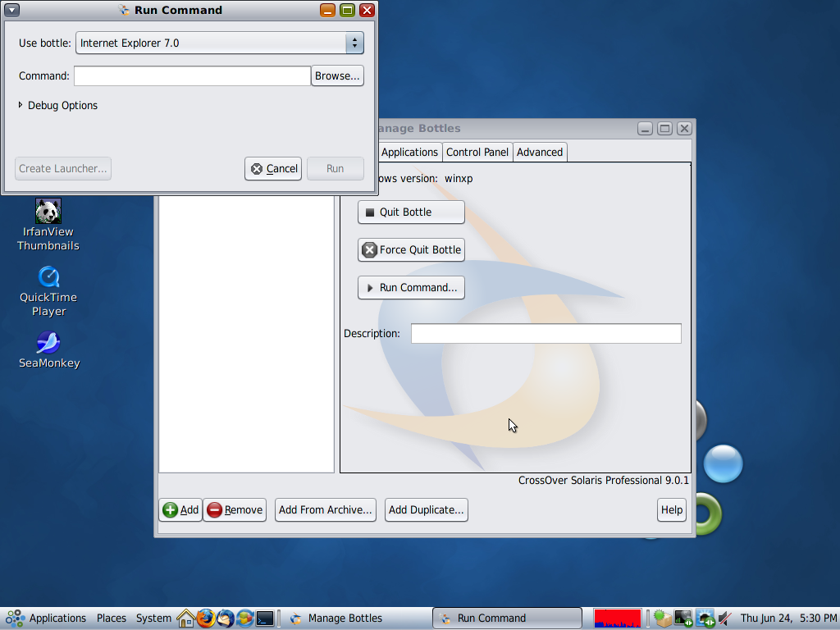The image size is (840, 630).
Task: Open QuickTime Player desktop icon
Action: coord(48,292)
